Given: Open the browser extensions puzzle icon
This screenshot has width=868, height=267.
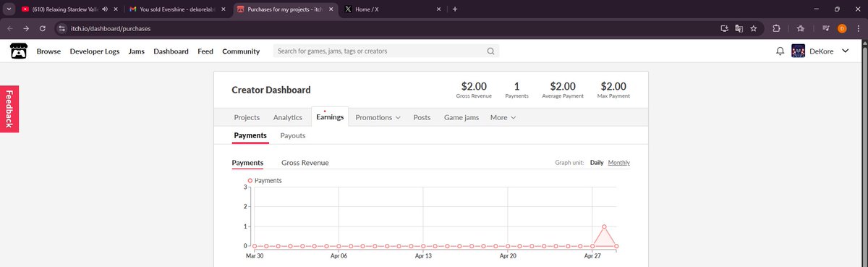Looking at the screenshot, I should click(x=776, y=28).
